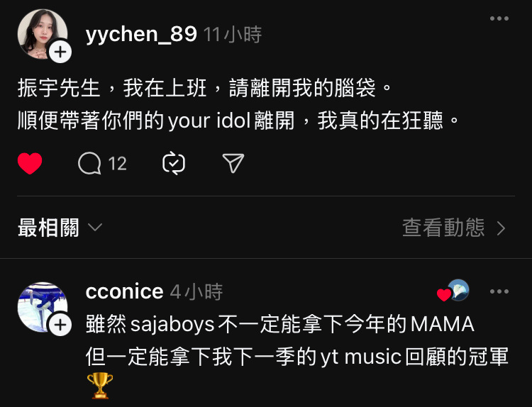Open more options for yychen_89's post

[499, 18]
